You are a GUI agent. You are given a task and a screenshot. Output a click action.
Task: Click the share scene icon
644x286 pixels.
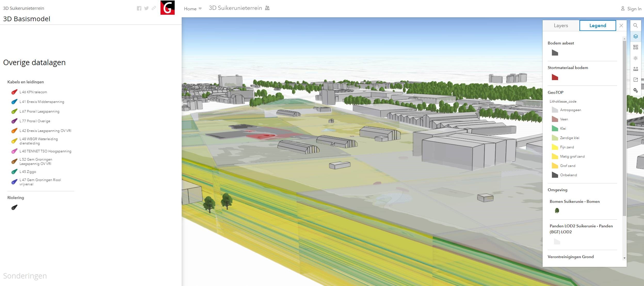coord(635,80)
